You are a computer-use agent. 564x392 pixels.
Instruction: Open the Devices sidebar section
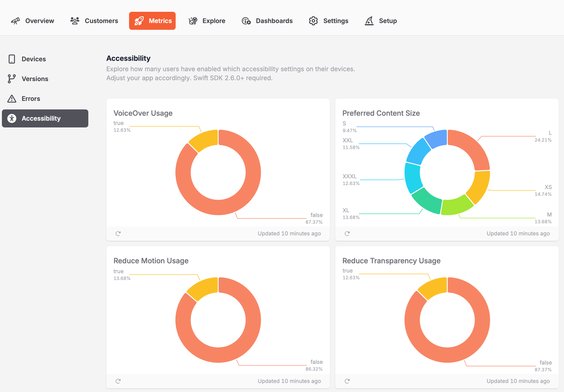(x=34, y=59)
